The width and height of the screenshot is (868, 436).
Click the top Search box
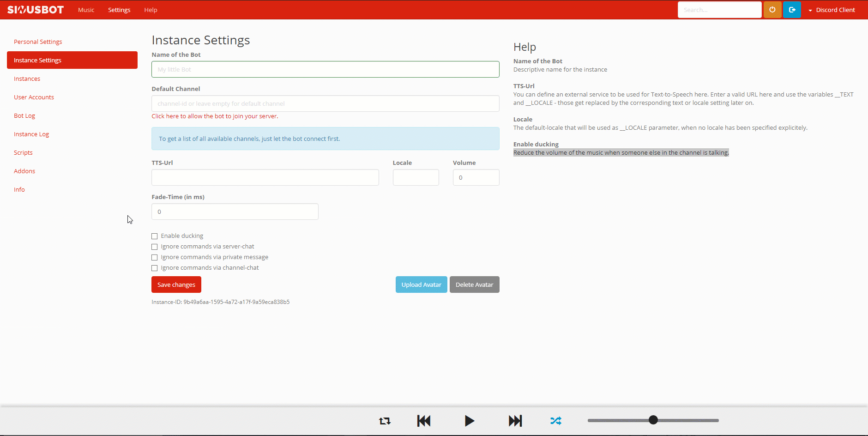[x=719, y=10]
